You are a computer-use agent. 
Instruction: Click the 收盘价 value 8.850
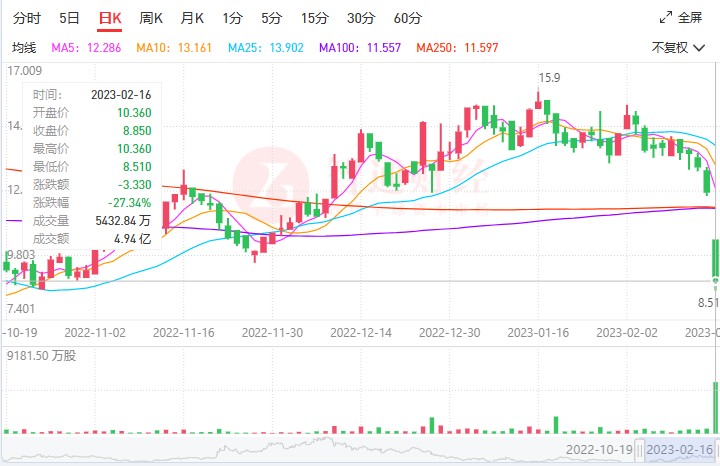137,131
